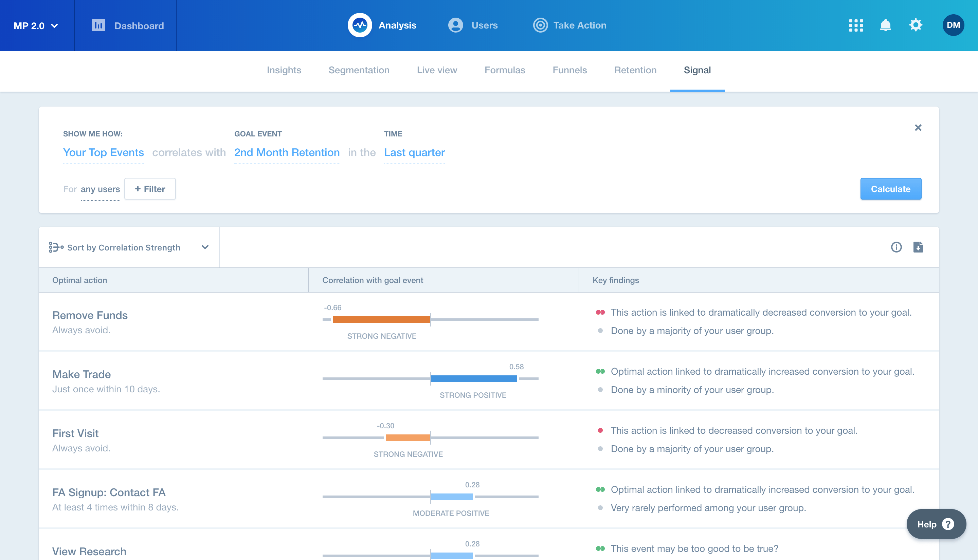This screenshot has height=560, width=978.
Task: Click the red dot in First Visit findings
Action: coord(600,430)
